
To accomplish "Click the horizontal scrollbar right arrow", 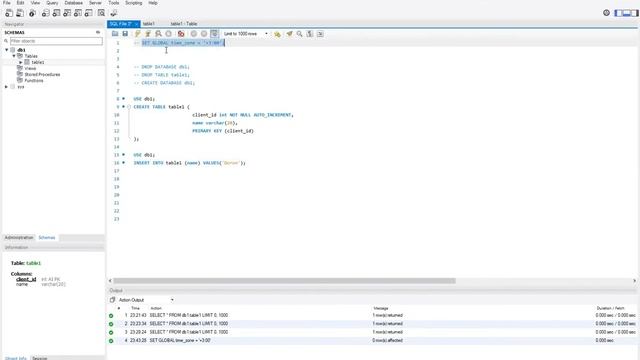I will coord(634,281).
